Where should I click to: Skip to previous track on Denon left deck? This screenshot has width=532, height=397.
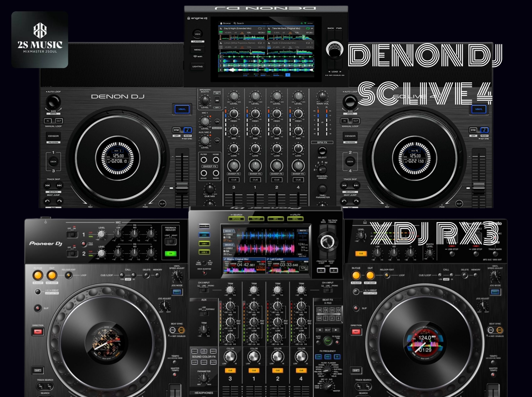[47, 185]
